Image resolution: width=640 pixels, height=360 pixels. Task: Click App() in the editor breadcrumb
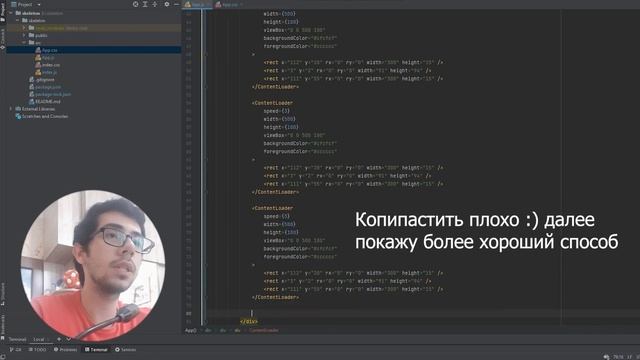coord(191,330)
